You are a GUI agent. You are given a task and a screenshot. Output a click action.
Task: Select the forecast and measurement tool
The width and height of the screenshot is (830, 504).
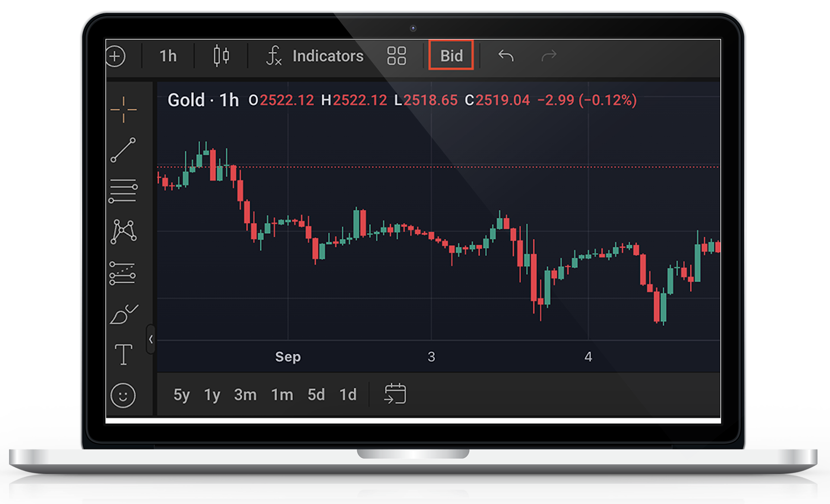(x=123, y=273)
